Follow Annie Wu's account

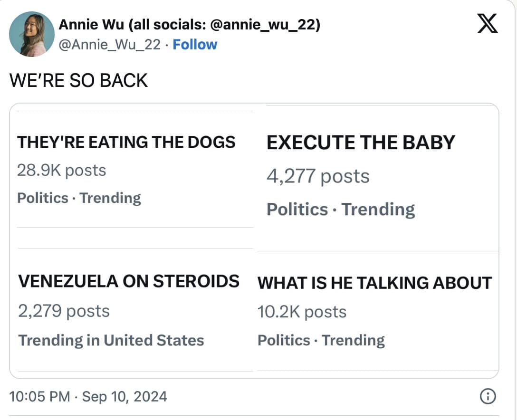tap(195, 45)
